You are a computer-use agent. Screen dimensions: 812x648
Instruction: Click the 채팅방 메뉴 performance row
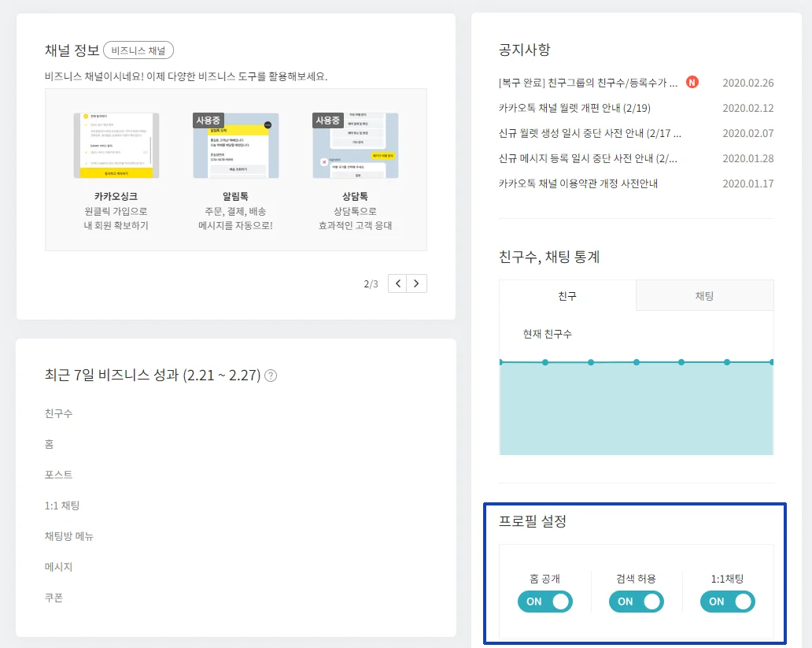click(69, 536)
